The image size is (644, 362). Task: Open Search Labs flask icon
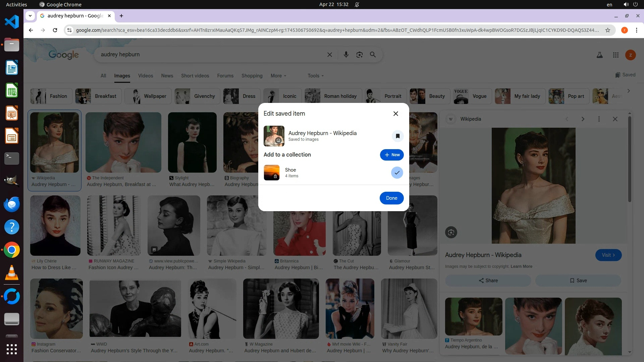[x=599, y=55]
